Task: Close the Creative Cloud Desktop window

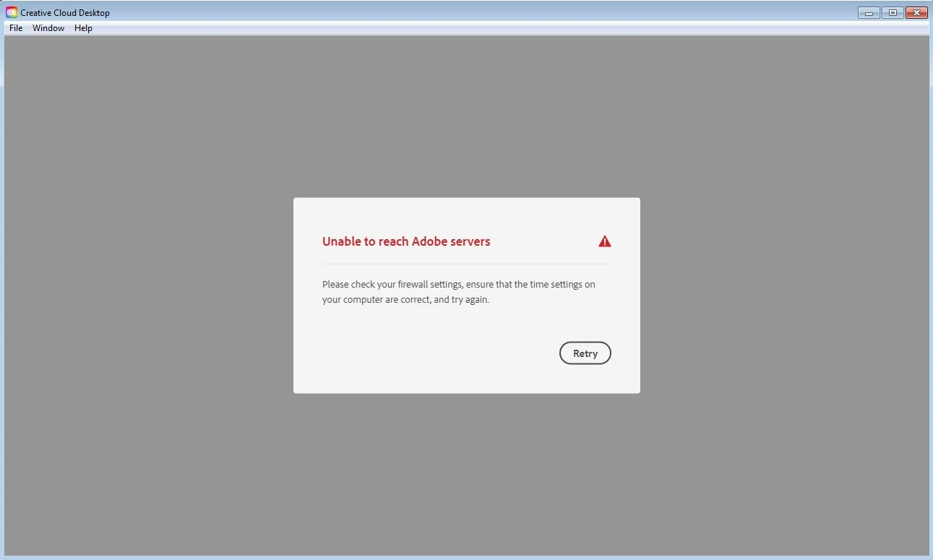Action: [916, 12]
